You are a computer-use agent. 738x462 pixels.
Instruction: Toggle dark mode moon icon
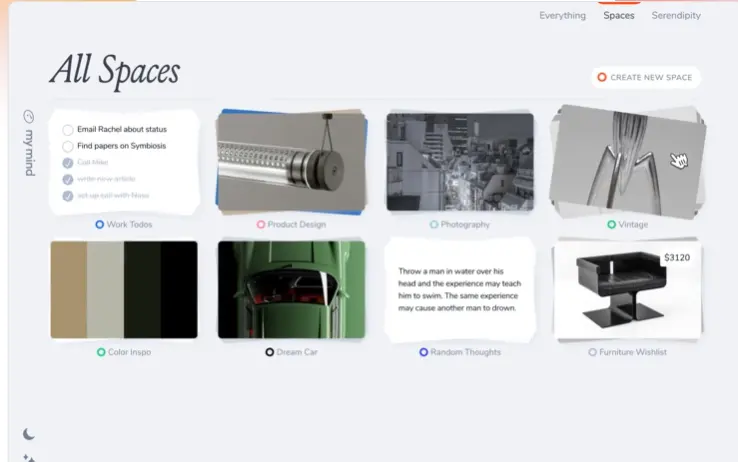pyautogui.click(x=29, y=434)
